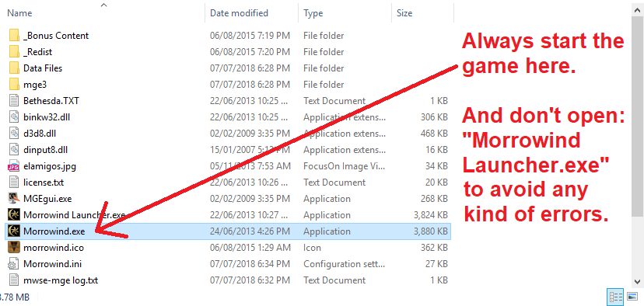Viewport: 644px width, 306px height.
Task: Click the Morrowind.exe application icon
Action: (x=14, y=231)
